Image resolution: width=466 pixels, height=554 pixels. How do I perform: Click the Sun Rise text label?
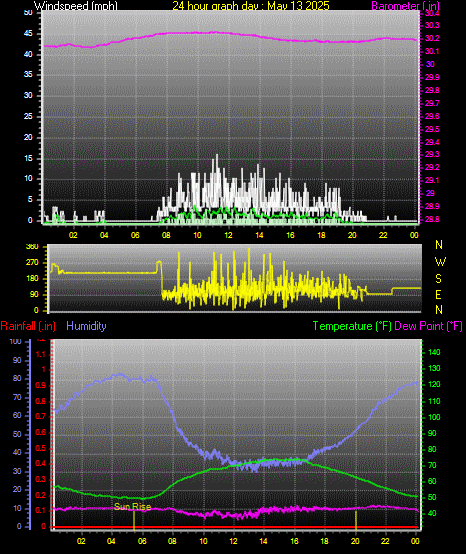point(132,507)
